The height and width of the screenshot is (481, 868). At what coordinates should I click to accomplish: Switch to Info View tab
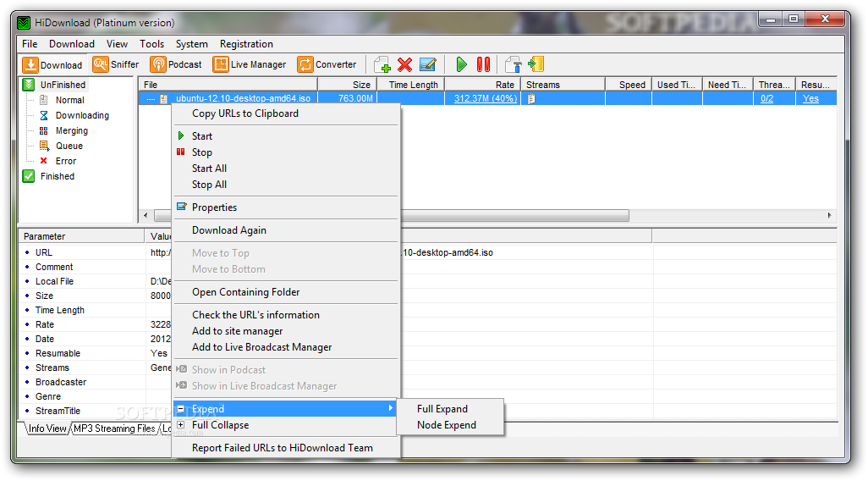click(x=47, y=428)
